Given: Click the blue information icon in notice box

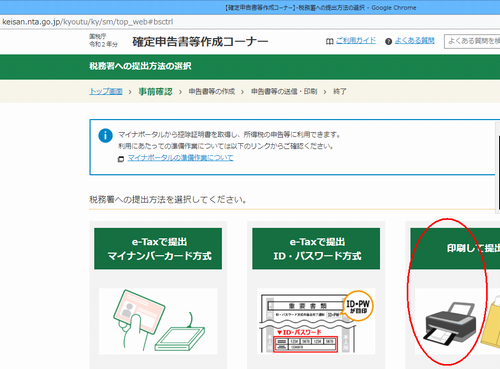Looking at the screenshot, I should pyautogui.click(x=105, y=136).
